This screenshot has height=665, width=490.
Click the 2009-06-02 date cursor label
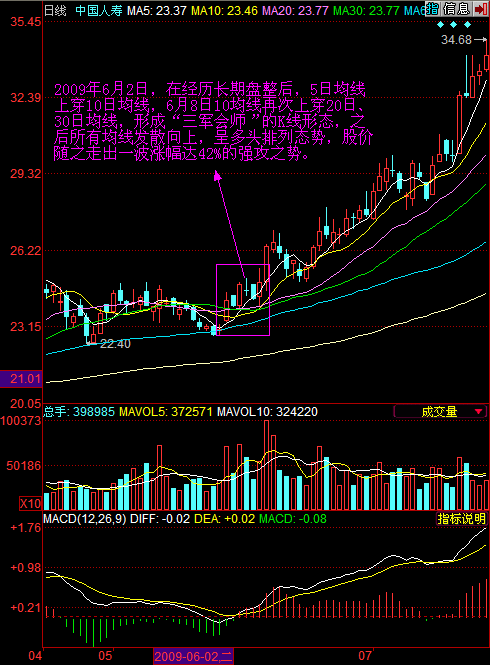point(193,657)
